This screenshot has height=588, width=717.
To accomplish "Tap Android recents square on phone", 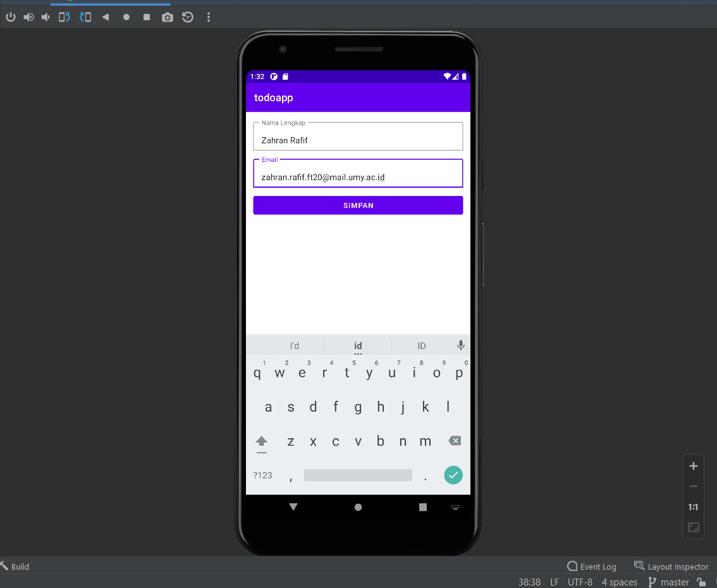I will [423, 507].
